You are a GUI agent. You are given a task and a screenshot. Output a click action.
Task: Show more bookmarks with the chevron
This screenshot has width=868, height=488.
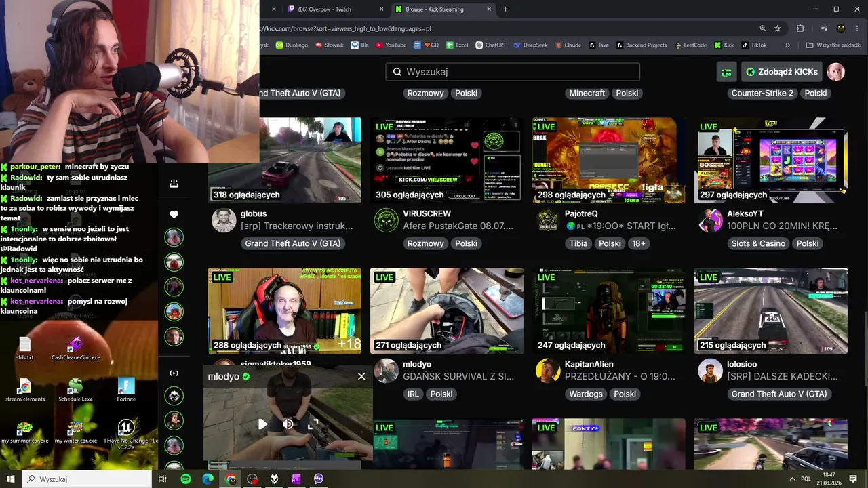[787, 45]
